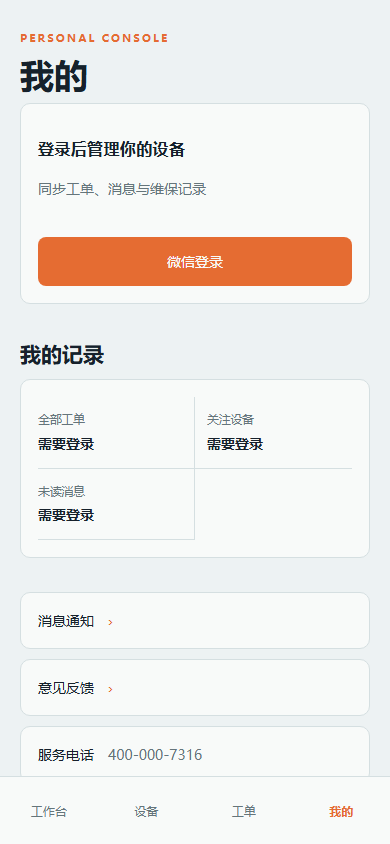Screen dimensions: 390x844
Task: Click the PERSONAL CONSOLE header label
Action: (x=94, y=38)
